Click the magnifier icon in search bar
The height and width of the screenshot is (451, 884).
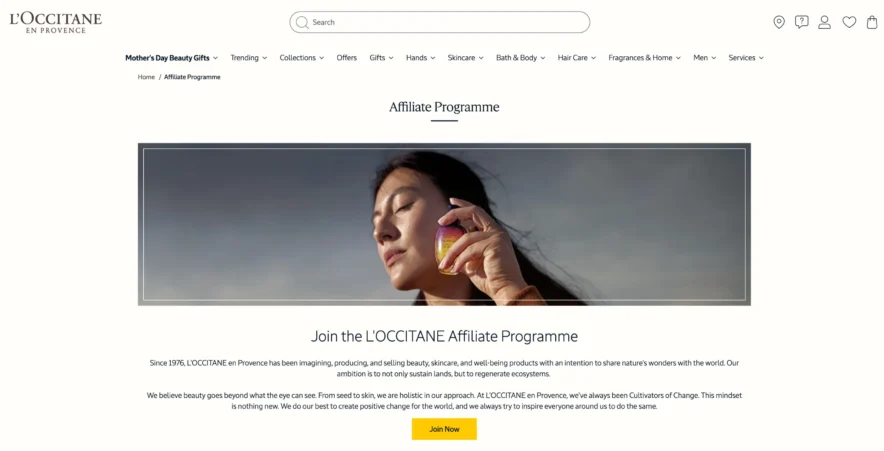pos(302,23)
